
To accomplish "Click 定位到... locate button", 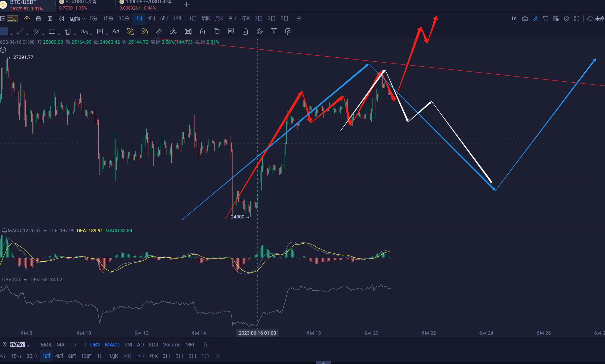I will click(x=16, y=345).
